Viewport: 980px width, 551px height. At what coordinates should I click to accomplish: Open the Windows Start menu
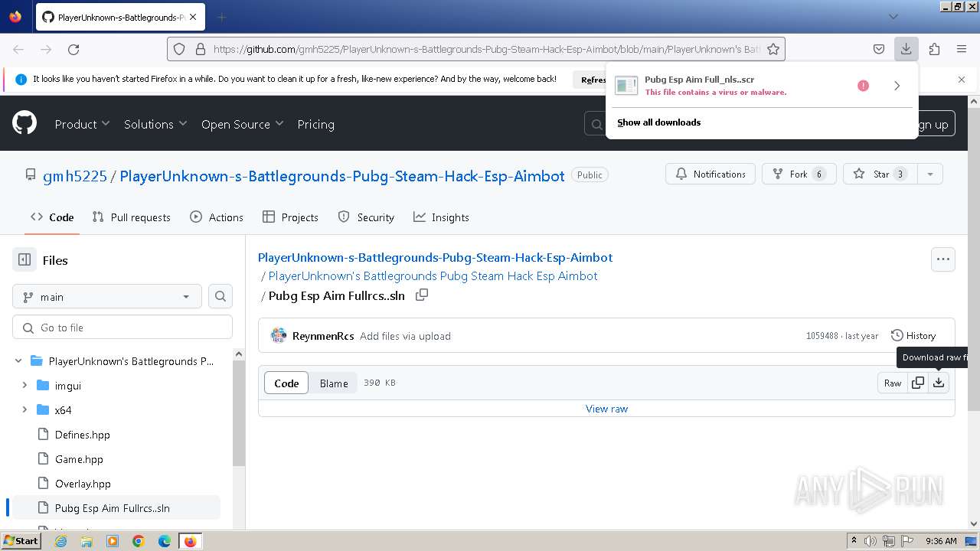click(x=21, y=541)
